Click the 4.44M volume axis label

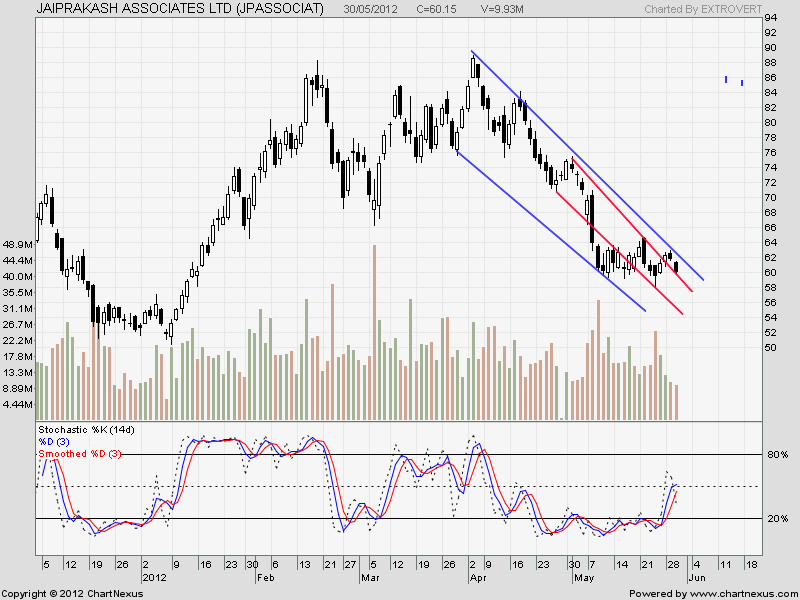(20, 404)
